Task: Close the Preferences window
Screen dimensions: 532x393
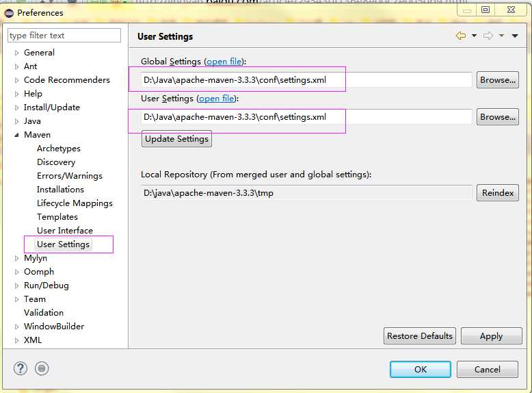Action: (511, 10)
